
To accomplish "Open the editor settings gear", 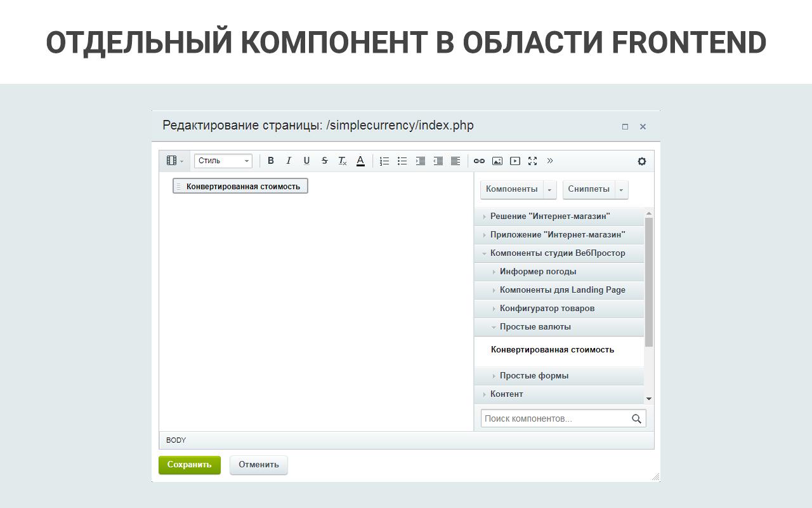I will pos(642,161).
